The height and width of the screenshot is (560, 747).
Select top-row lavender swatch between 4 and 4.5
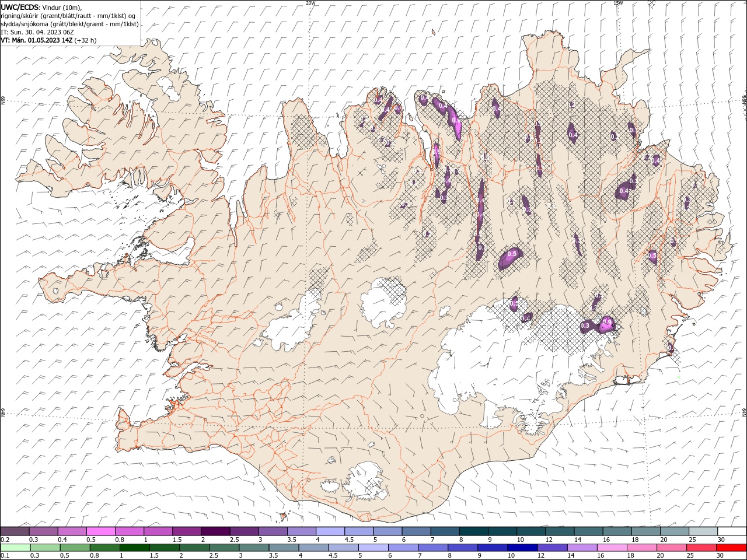(x=329, y=531)
